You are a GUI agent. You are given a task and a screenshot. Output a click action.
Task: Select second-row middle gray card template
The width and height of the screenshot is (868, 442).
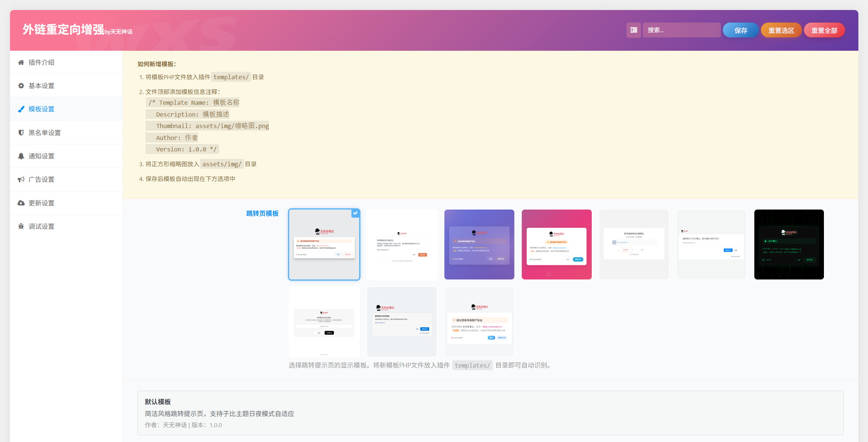coord(402,322)
